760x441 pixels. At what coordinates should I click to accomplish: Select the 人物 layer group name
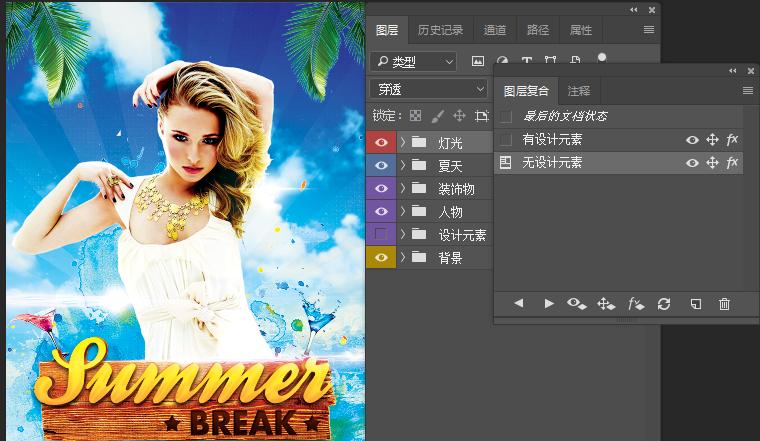(x=450, y=212)
